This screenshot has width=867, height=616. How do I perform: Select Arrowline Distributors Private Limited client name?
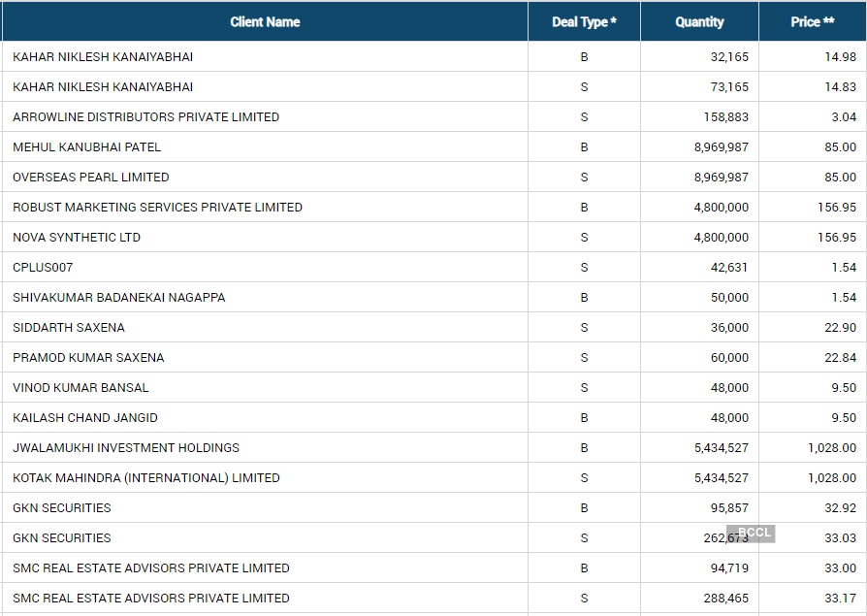tap(145, 117)
